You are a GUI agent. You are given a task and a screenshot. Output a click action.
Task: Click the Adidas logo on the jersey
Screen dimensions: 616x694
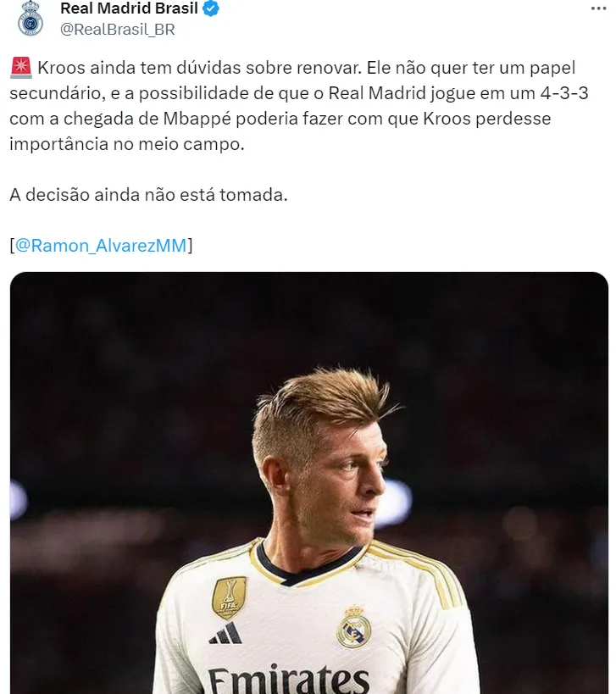point(225,633)
